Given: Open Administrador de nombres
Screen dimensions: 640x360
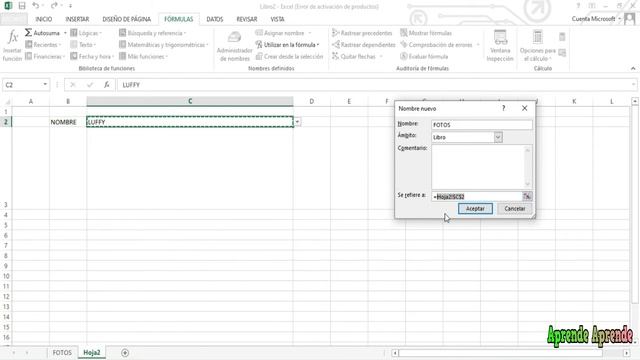Looking at the screenshot, I should click(234, 46).
